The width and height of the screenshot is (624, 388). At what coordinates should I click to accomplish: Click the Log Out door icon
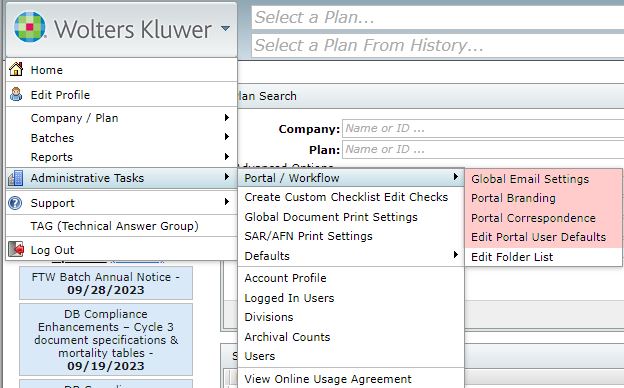(16, 250)
